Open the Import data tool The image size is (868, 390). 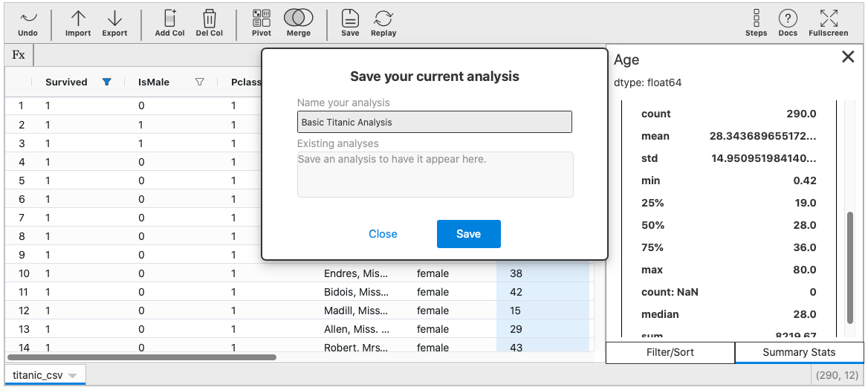click(x=78, y=23)
